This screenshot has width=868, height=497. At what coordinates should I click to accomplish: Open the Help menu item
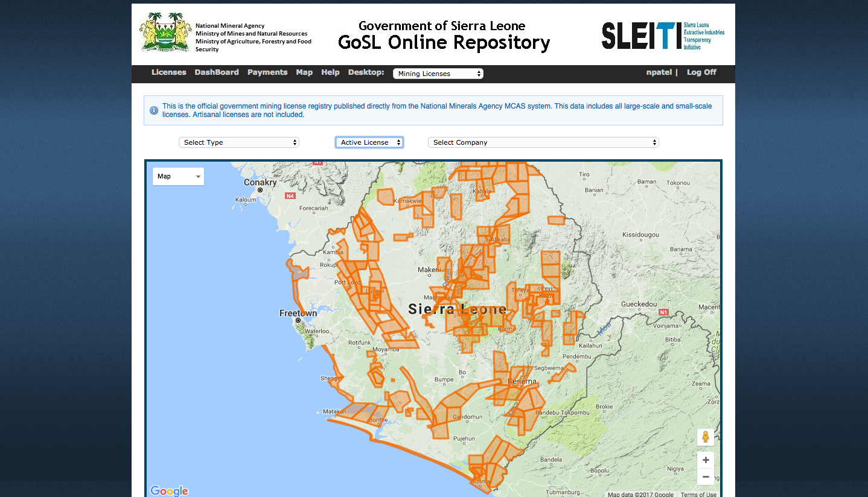(330, 72)
